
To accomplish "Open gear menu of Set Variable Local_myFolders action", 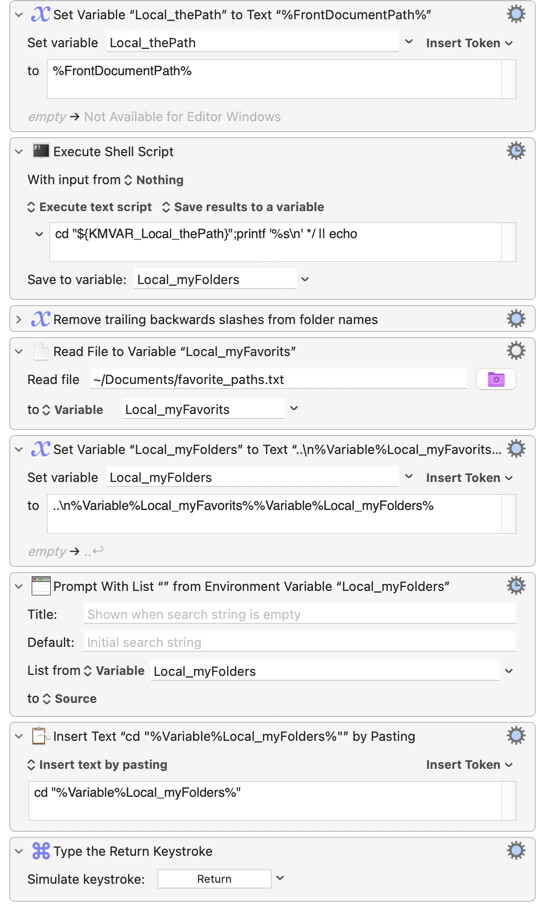I will click(x=516, y=449).
